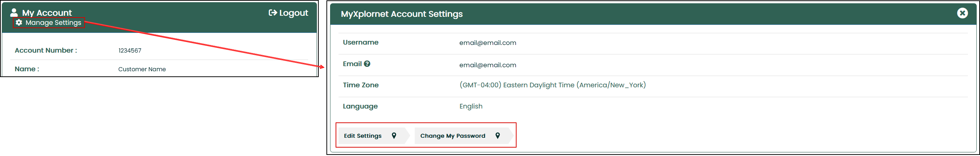Click the Eastern Daylight Time zone value
Image resolution: width=980 pixels, height=156 pixels.
[552, 85]
